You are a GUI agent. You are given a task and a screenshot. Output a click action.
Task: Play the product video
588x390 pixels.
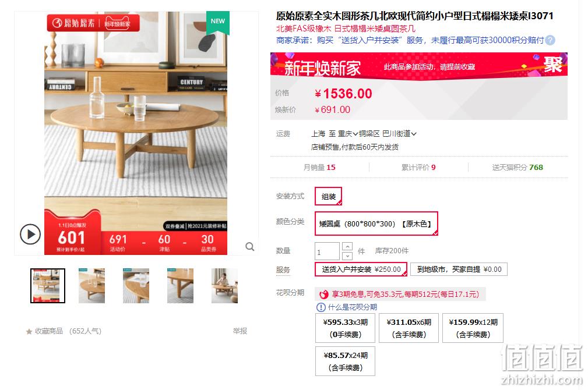[30, 235]
